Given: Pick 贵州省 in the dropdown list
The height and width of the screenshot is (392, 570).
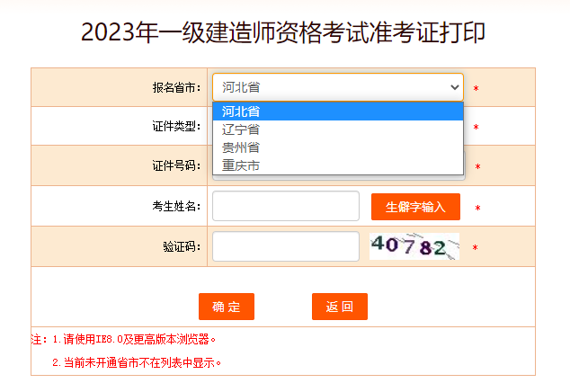Looking at the screenshot, I should 337,147.
